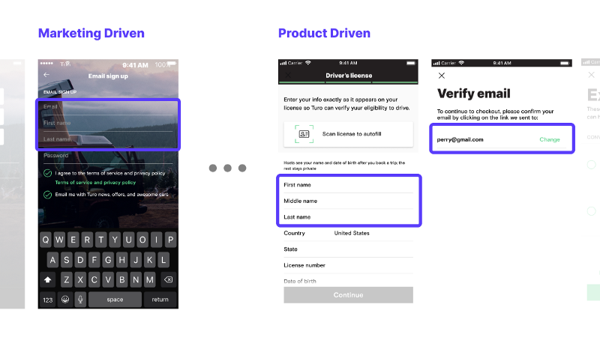Click the Product Driven heading

pyautogui.click(x=324, y=33)
